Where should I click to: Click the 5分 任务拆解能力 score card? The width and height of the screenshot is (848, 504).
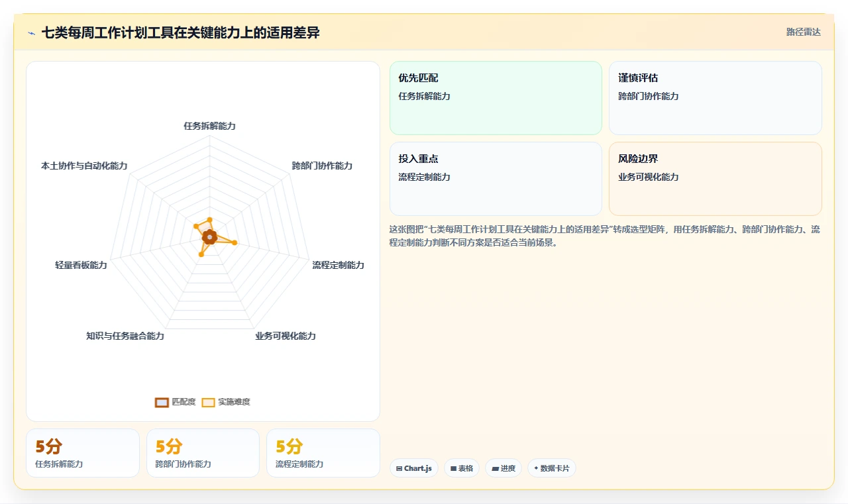point(83,453)
